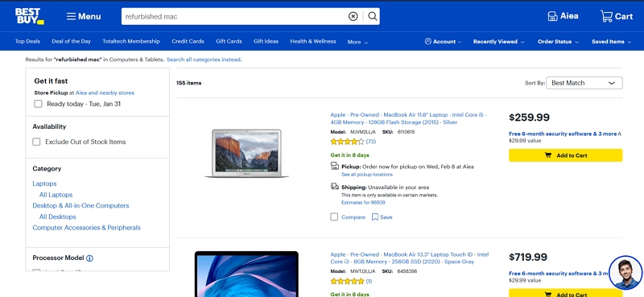The width and height of the screenshot is (644, 297).
Task: Tick Compare for MacBook Air 11.6"
Action: click(x=334, y=217)
